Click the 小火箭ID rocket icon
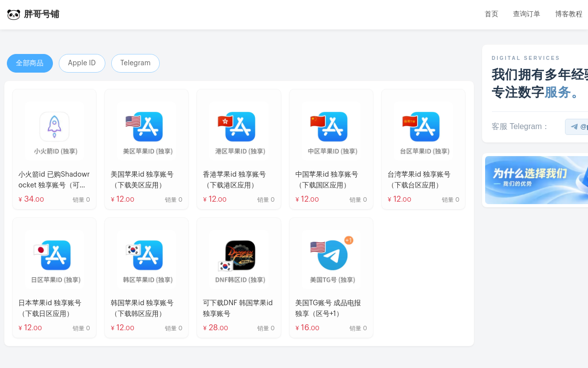The width and height of the screenshot is (588, 368). pyautogui.click(x=54, y=127)
